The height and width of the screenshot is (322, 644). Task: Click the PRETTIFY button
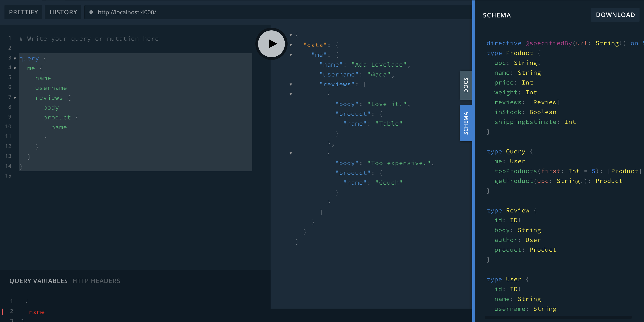(23, 12)
